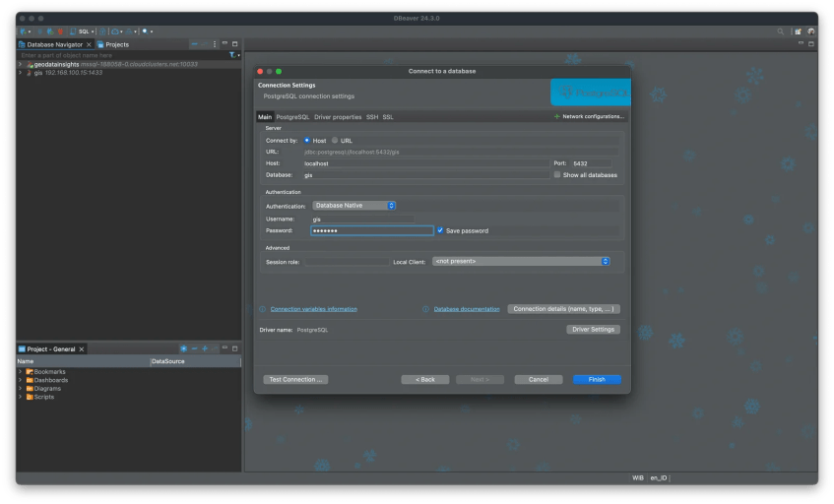Open Connection variables information link

pos(314,309)
